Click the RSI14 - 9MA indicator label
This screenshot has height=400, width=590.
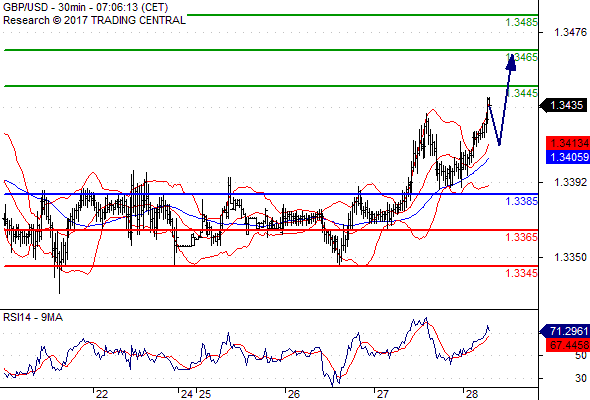point(33,318)
